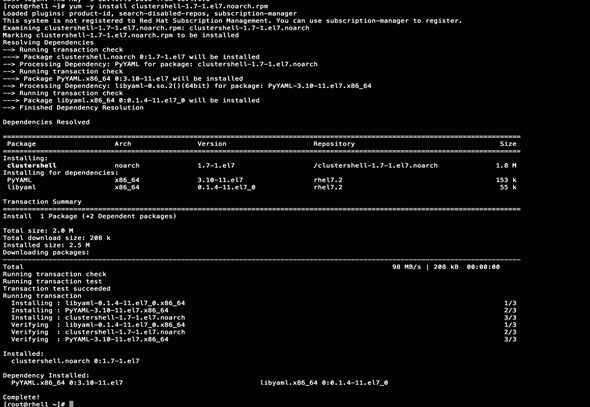Click version '0.1.4-11.el7_0' in the table
Screen dimensions: 590x407
point(227,187)
